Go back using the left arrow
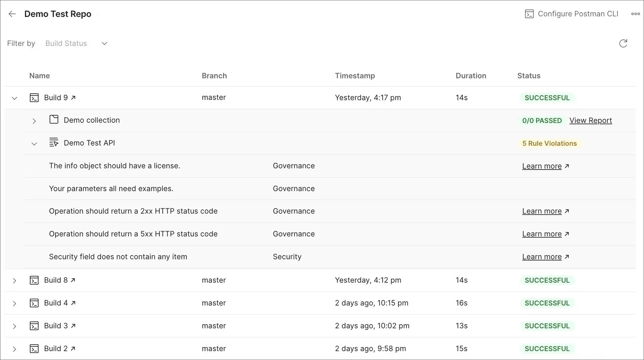This screenshot has width=644, height=360. pos(12,14)
